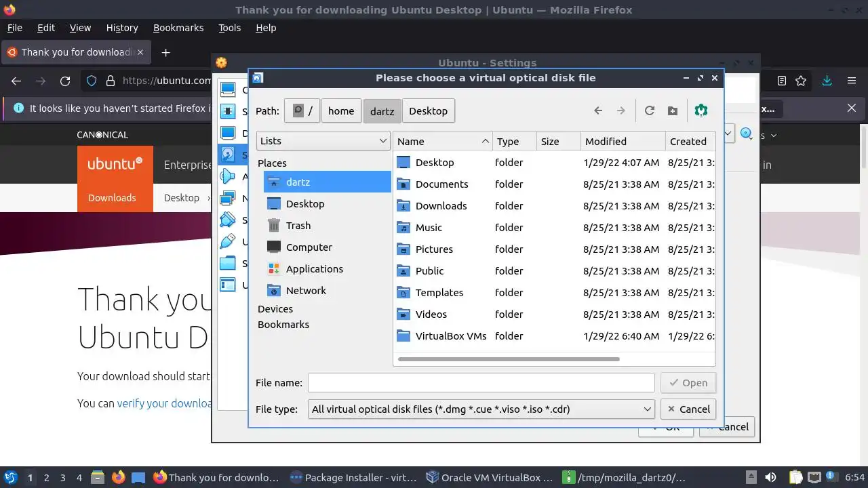Create a new folder in file dialog
The width and height of the screenshot is (868, 488).
[673, 110]
